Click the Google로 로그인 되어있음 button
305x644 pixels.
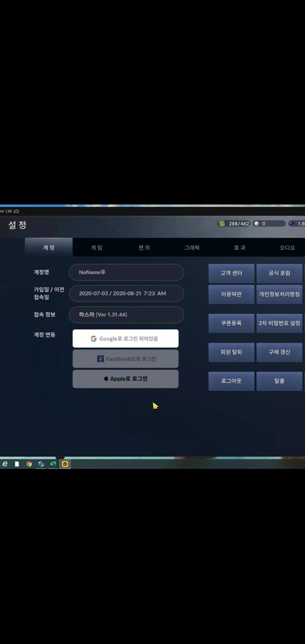click(x=125, y=338)
